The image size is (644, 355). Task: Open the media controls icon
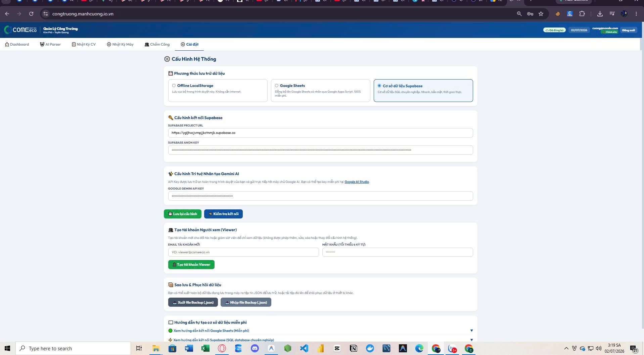612,14
